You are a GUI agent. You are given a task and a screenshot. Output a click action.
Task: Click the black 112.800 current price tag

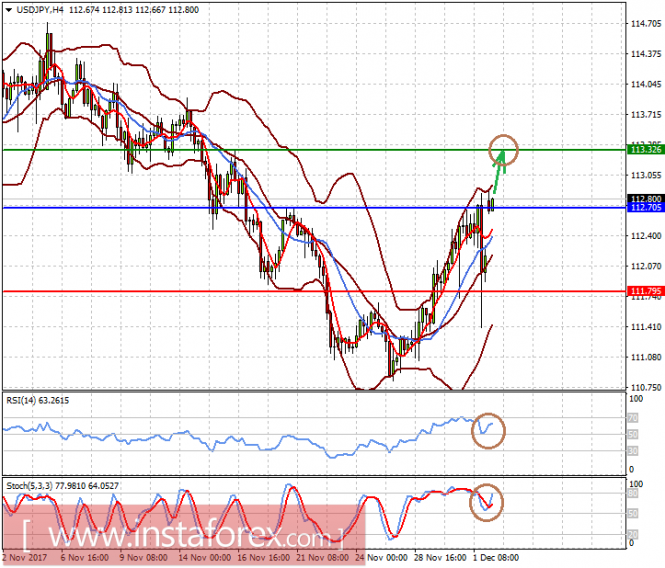(644, 199)
